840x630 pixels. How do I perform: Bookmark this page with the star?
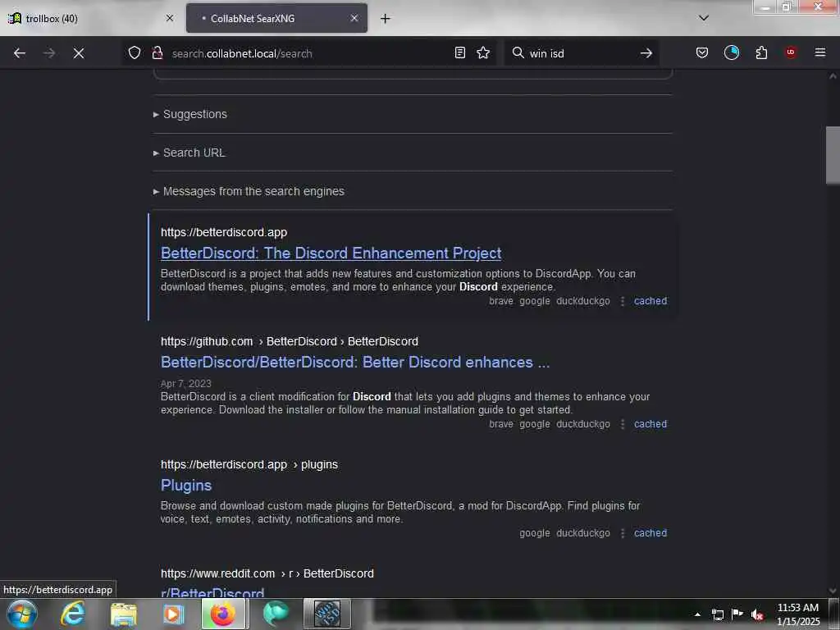483,52
